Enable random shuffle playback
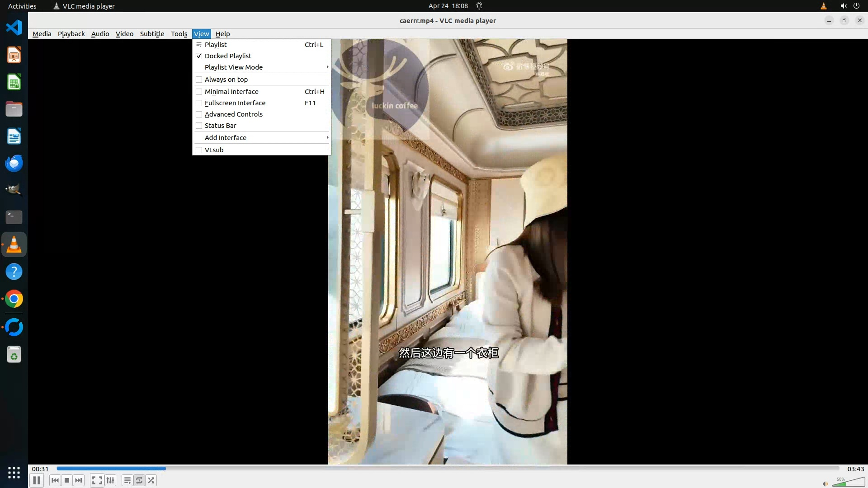The width and height of the screenshot is (868, 488). pos(151,480)
